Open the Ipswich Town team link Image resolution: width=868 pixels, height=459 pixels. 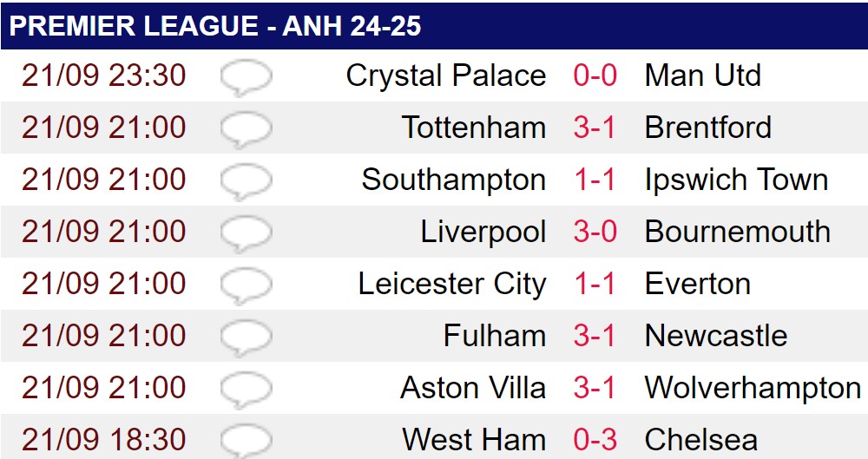coord(737,180)
